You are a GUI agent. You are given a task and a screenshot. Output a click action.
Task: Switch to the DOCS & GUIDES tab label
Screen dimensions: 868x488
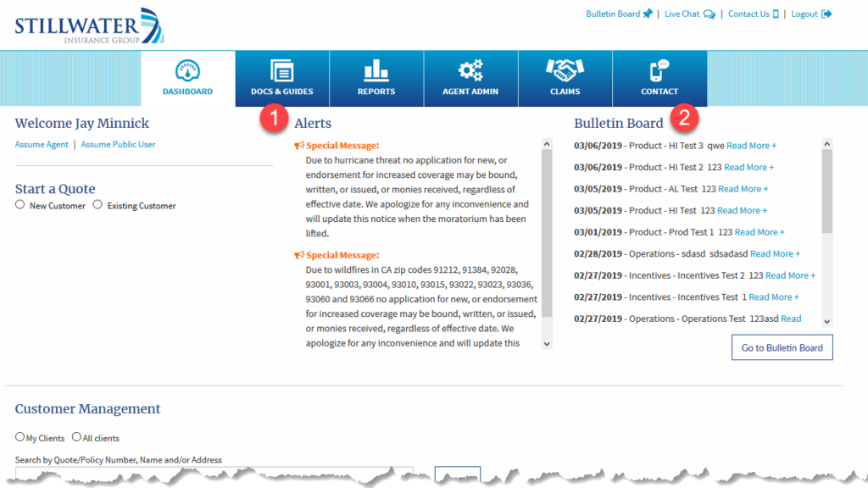[x=281, y=91]
